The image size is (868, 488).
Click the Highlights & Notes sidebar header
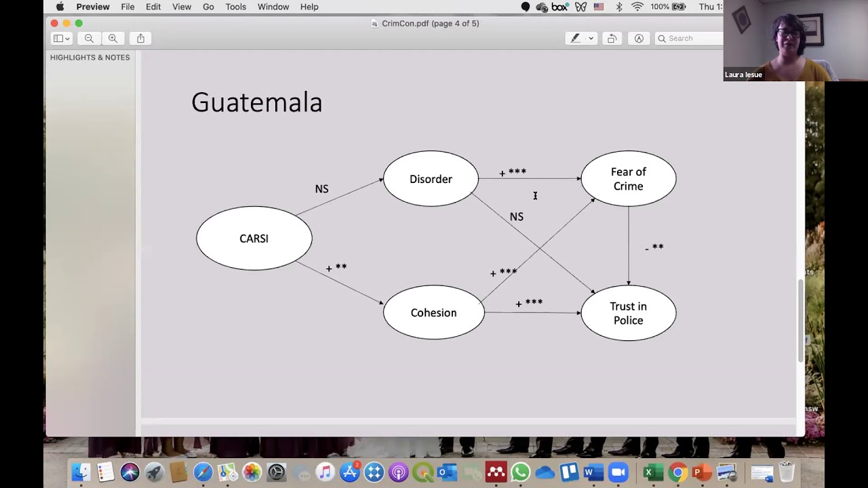point(90,58)
